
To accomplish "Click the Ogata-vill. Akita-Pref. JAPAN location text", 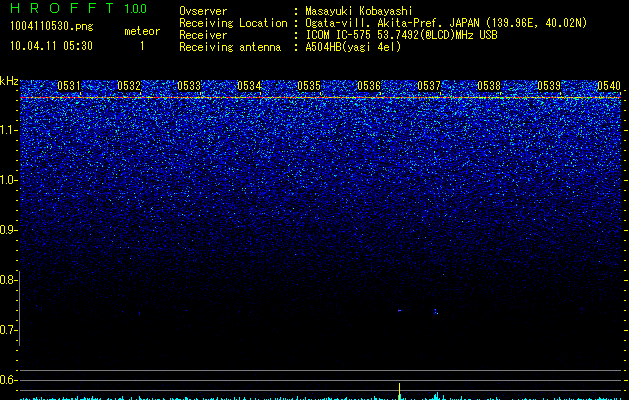I will click(x=446, y=23).
